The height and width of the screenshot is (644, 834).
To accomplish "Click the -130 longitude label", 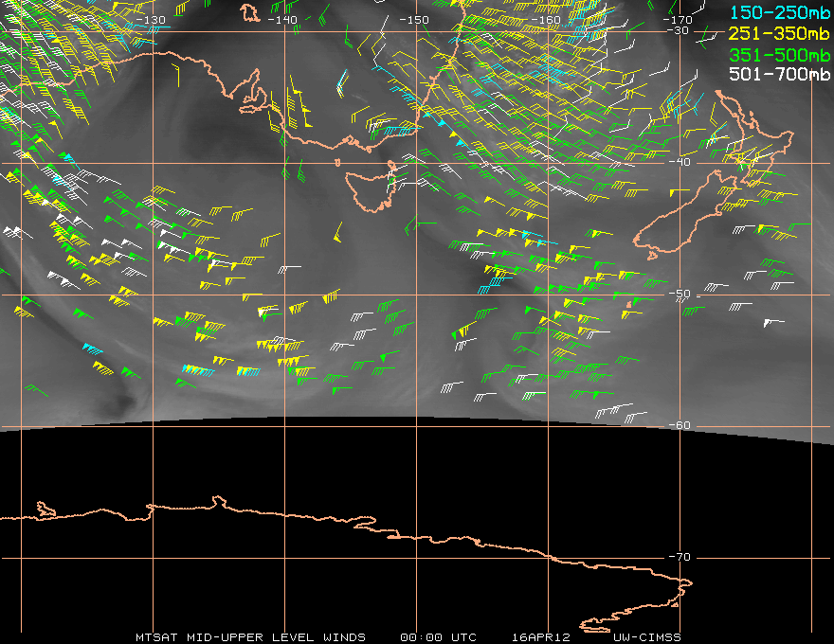I will (x=150, y=20).
